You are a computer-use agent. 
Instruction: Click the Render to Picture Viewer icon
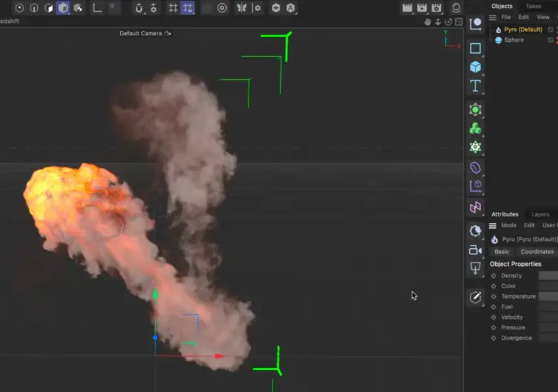point(422,8)
